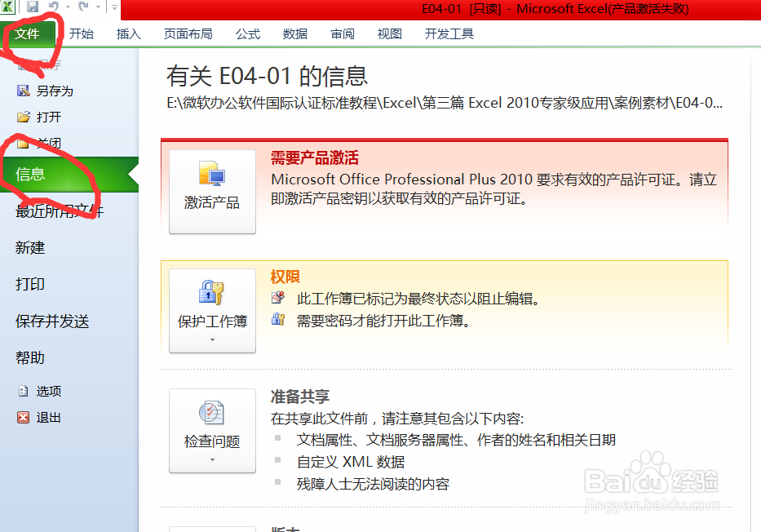
Task: Open the Customize Quick Access Toolbar dropdown
Action: tap(113, 7)
